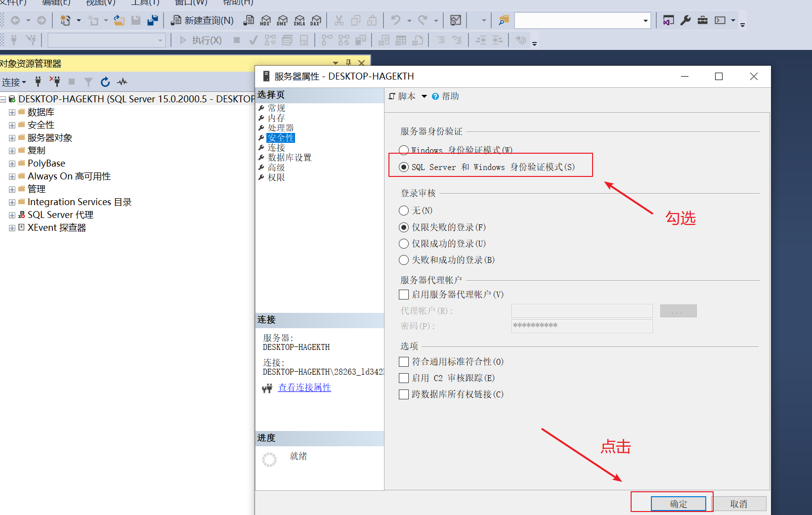Screen dimensions: 812x515
Task: Click the object explorer filter icon
Action: coord(88,82)
